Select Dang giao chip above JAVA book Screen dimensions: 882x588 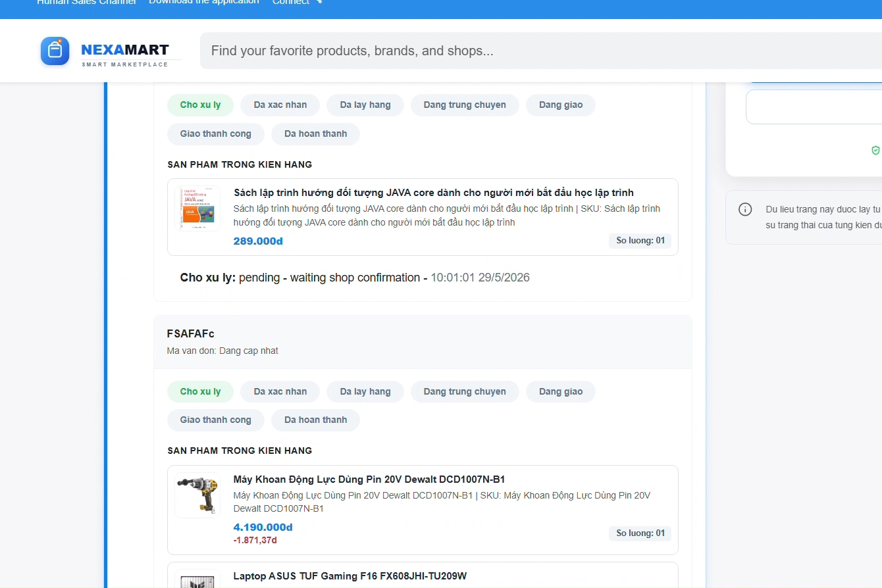[x=561, y=105]
